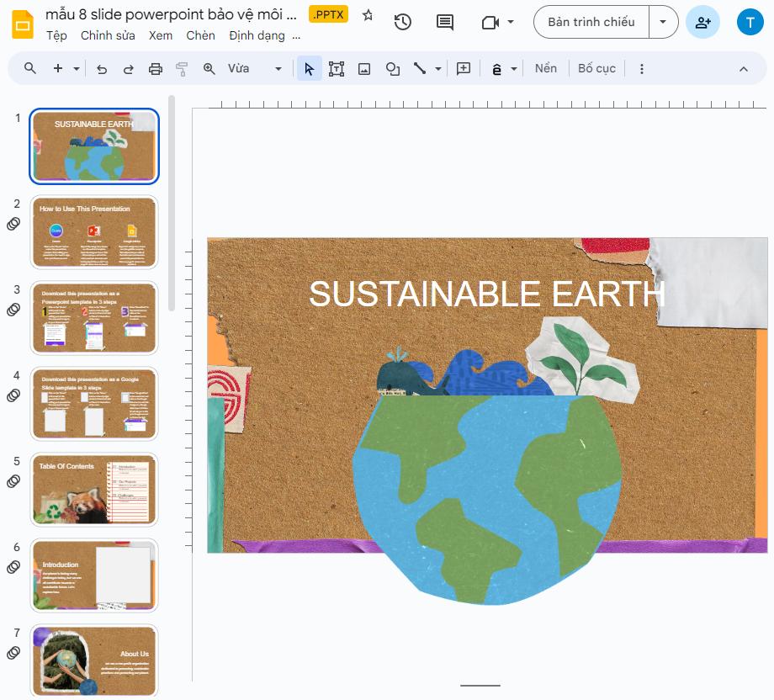Open version history via clock icon
The width and height of the screenshot is (774, 700).
point(402,23)
